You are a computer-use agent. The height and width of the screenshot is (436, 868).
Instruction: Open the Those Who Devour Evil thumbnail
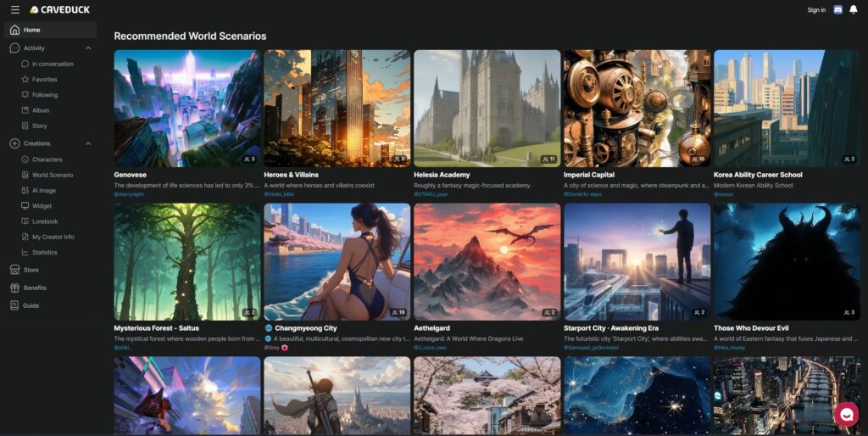787,261
